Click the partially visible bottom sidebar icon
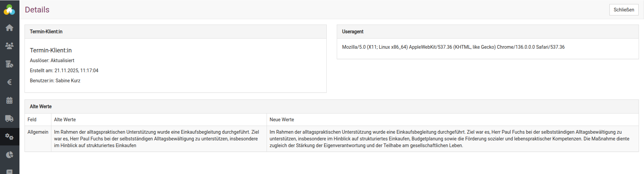 point(9,171)
